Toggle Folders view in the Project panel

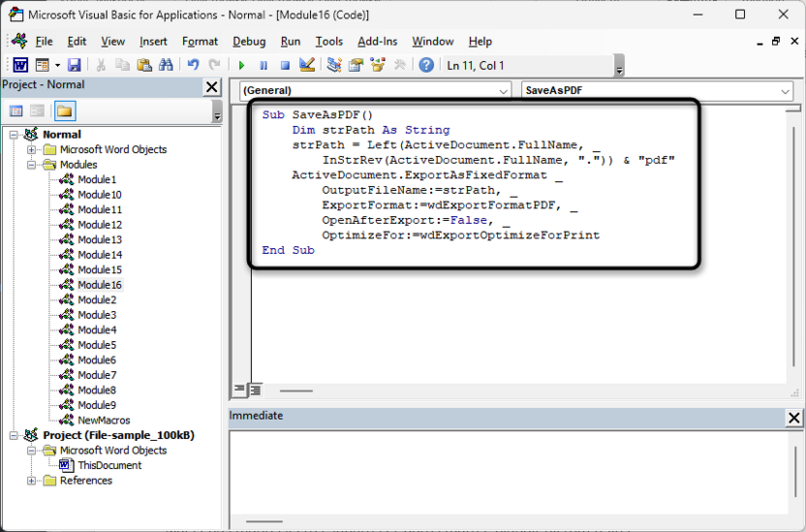pos(64,111)
